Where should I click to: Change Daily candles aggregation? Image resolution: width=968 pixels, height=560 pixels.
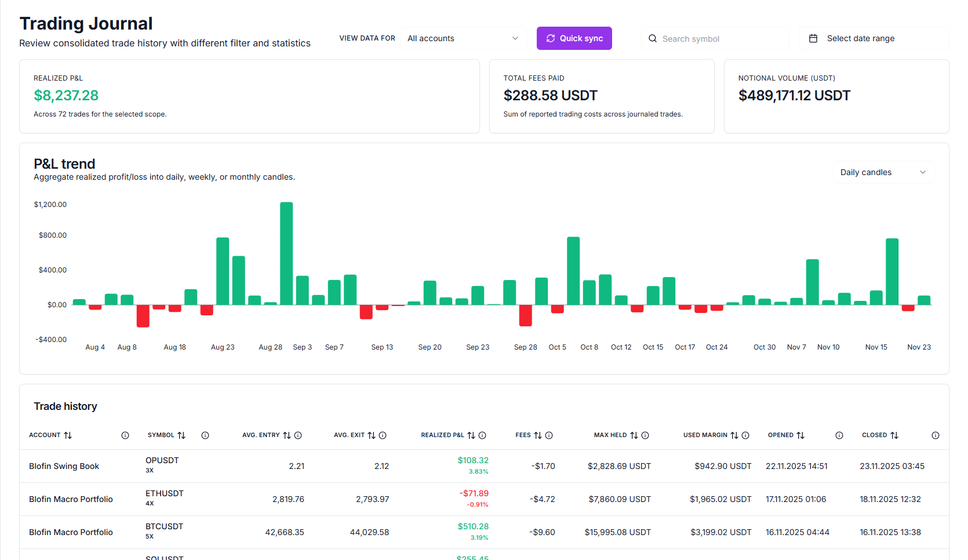pos(883,172)
